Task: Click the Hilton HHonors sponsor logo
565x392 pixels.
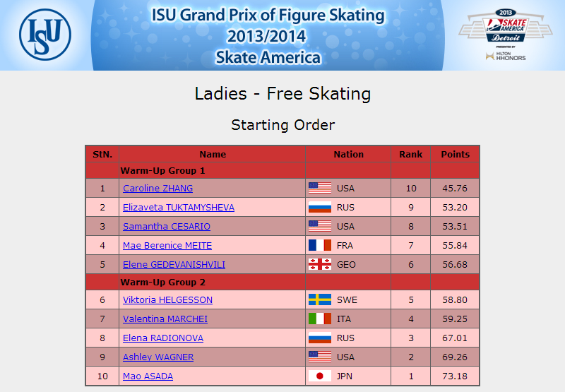Action: [x=506, y=56]
